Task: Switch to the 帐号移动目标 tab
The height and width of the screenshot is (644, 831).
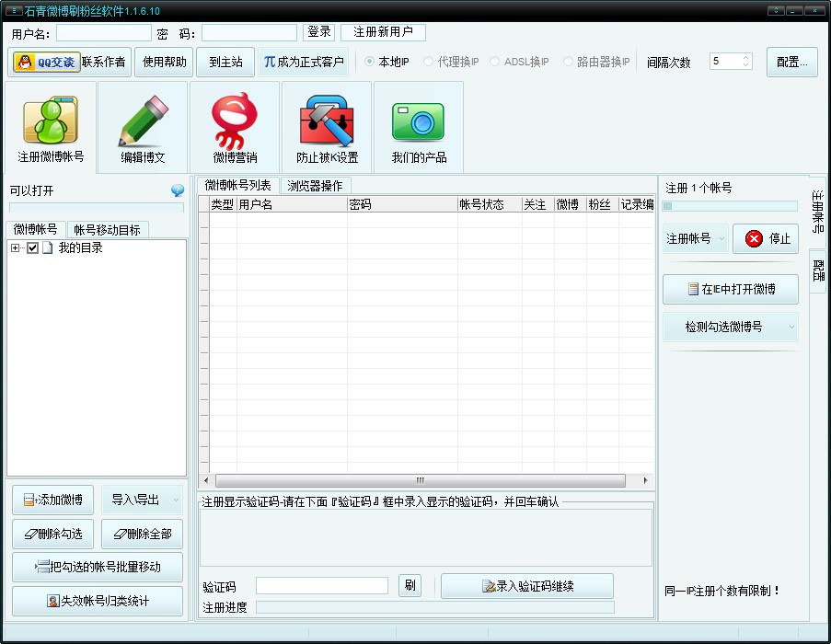Action: [x=107, y=230]
